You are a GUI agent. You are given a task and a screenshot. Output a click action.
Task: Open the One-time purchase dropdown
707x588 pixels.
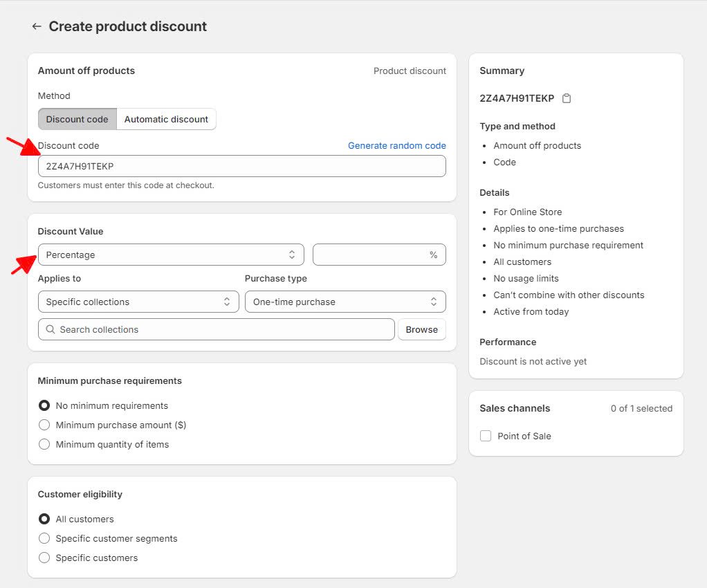[345, 302]
